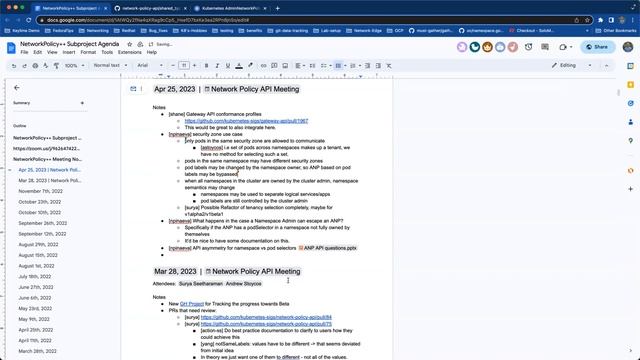Open the Editing mode dropdown

coord(572,65)
